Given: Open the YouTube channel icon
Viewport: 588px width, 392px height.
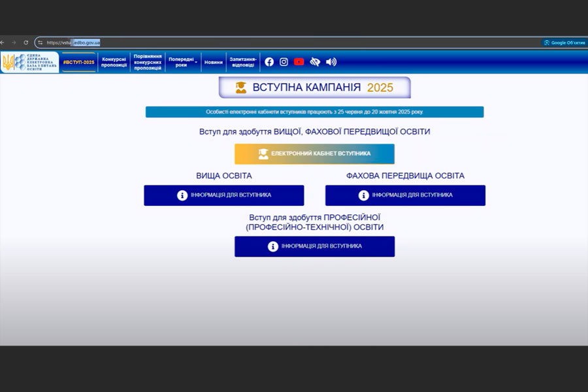Looking at the screenshot, I should pyautogui.click(x=299, y=62).
